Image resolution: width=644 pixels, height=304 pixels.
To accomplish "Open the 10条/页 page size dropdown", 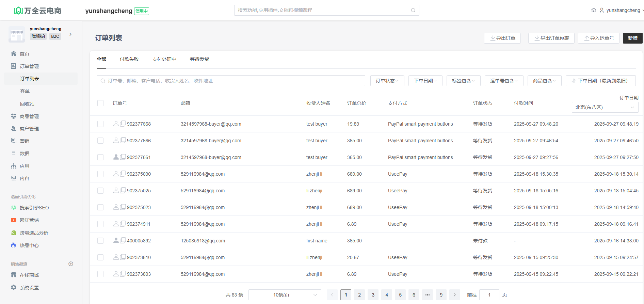I will click(x=285, y=295).
